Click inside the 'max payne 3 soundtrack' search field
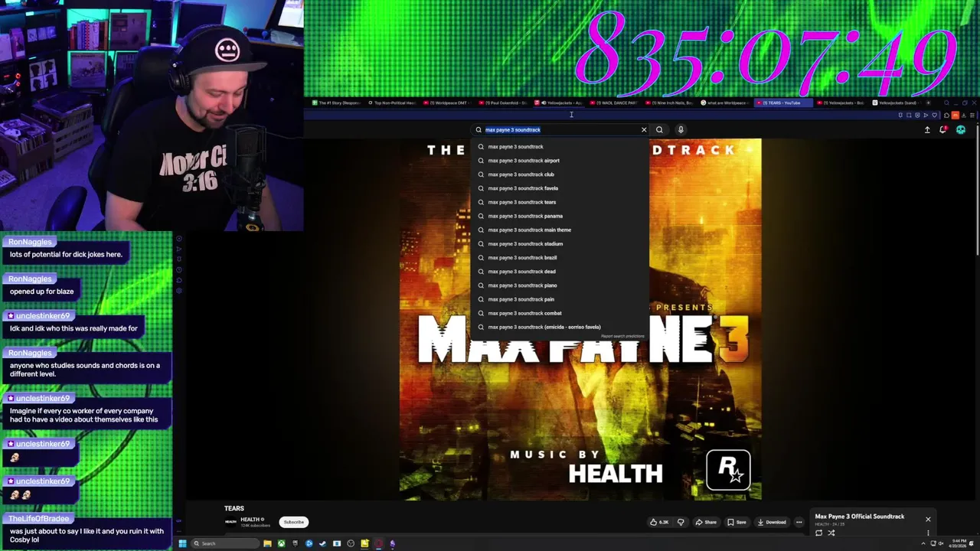 pyautogui.click(x=559, y=129)
